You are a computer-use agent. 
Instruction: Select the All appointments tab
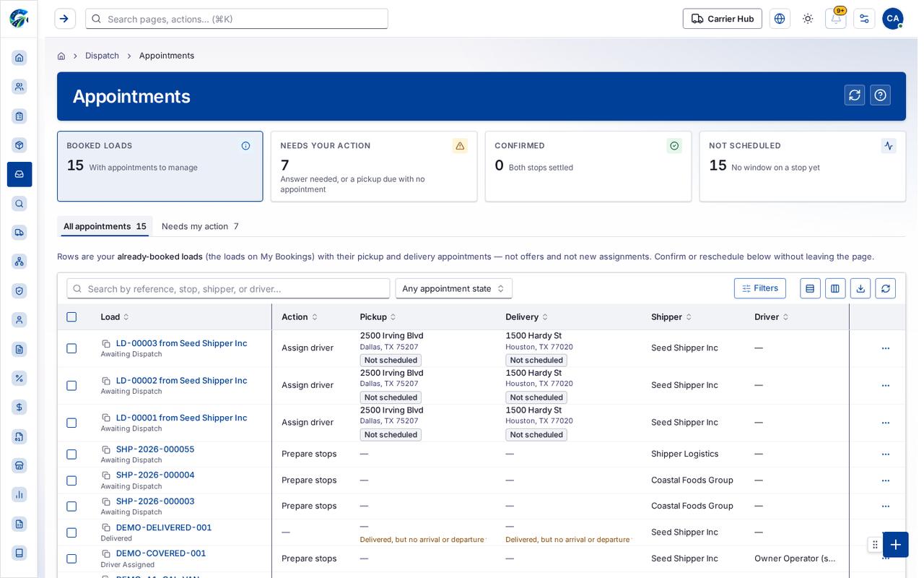click(x=105, y=226)
